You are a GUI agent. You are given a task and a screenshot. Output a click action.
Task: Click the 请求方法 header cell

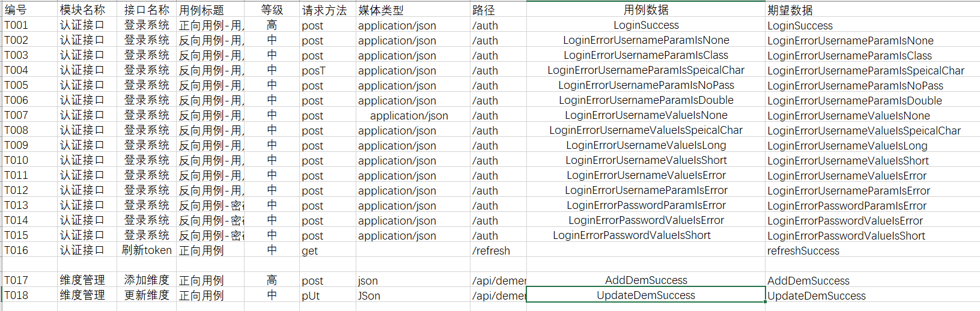pos(324,10)
